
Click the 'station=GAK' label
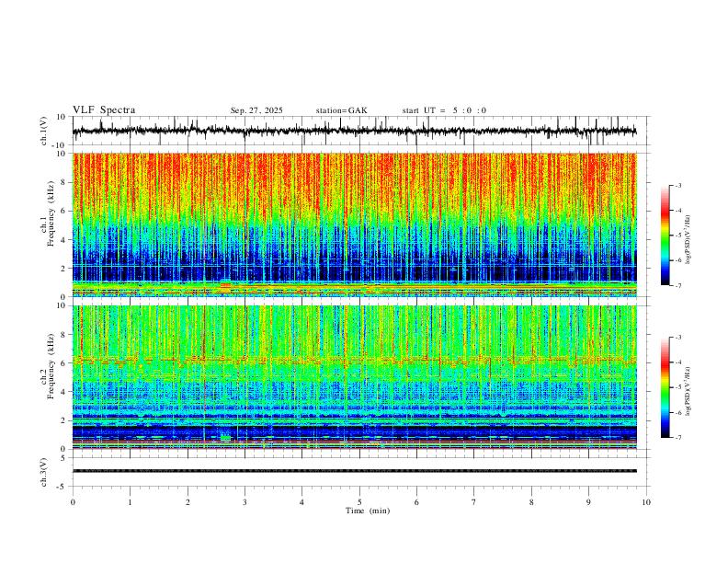click(x=341, y=110)
